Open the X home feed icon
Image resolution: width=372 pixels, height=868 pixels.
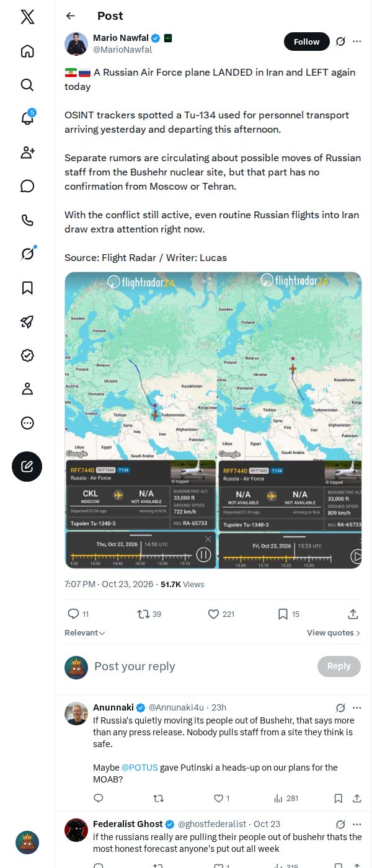point(27,51)
